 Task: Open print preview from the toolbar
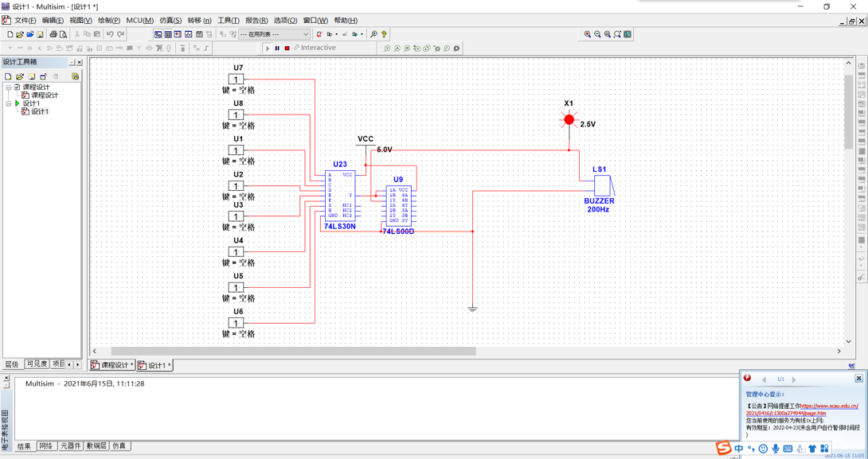click(63, 34)
